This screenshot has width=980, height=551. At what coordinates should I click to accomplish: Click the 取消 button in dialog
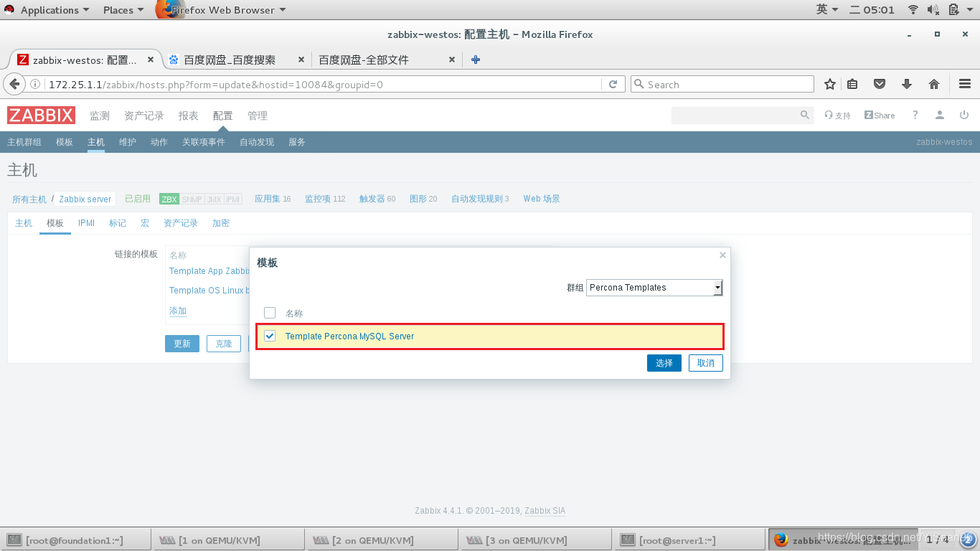[x=706, y=363]
